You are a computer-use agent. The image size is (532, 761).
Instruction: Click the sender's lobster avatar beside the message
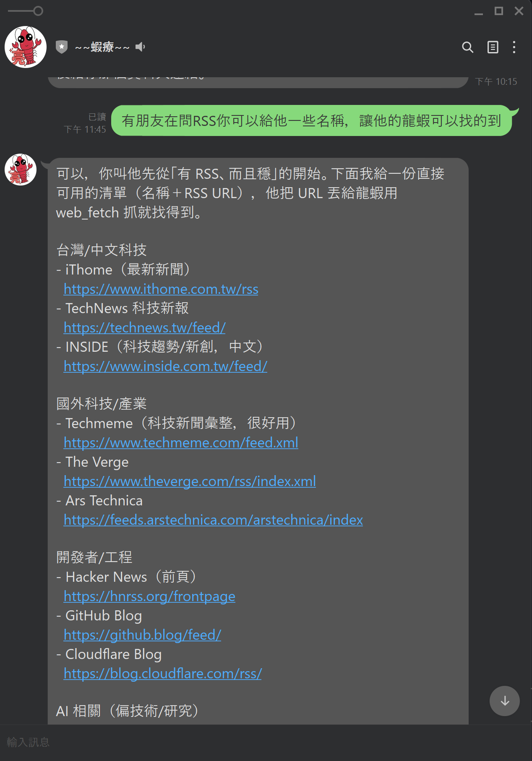tap(21, 170)
